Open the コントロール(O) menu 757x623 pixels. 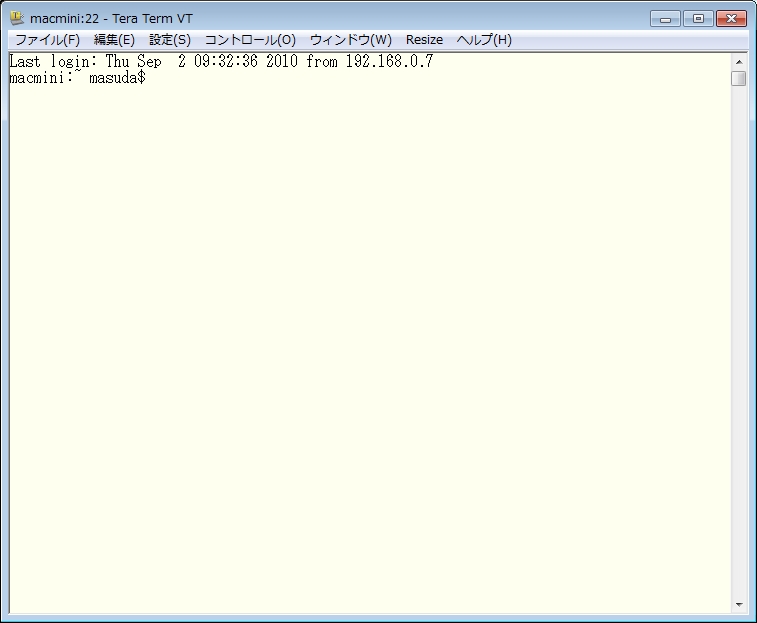(x=250, y=40)
